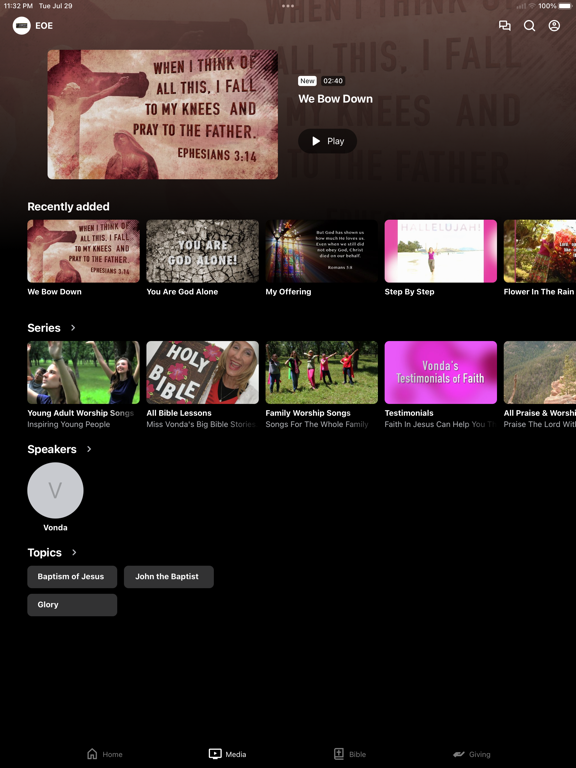The image size is (576, 768).
Task: Tap the 02:40 duration label
Action: coord(333,81)
